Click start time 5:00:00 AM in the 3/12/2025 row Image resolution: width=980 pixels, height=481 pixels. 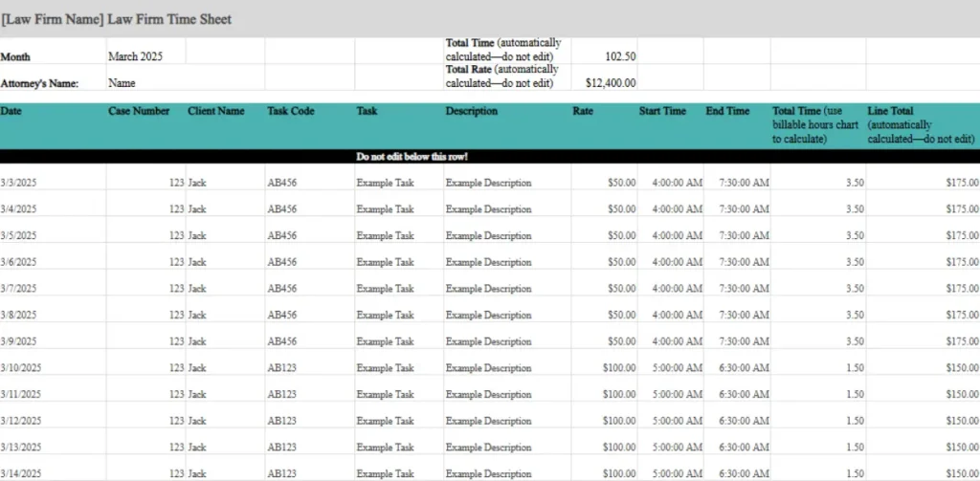678,421
